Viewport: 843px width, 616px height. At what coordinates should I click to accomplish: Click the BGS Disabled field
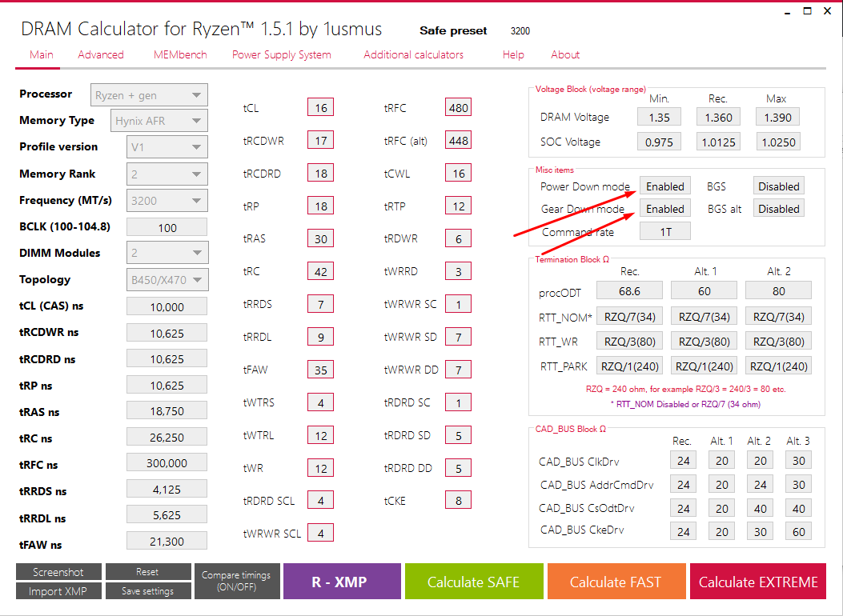click(x=778, y=186)
